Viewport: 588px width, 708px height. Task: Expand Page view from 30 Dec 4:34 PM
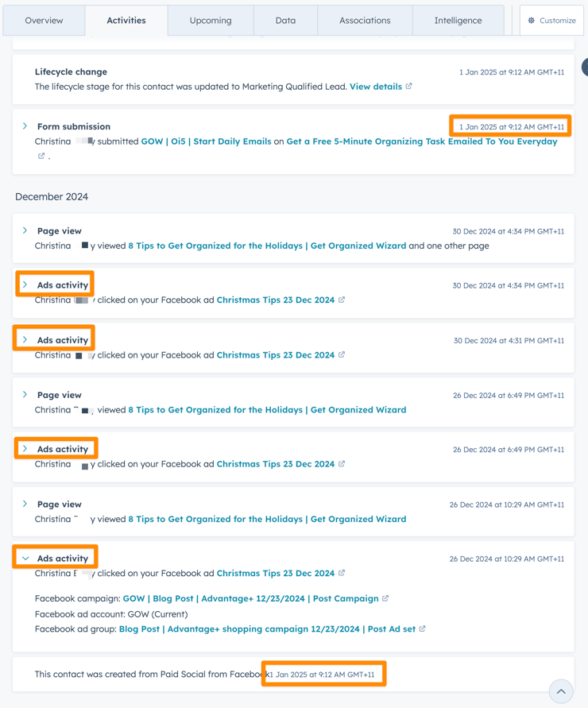click(x=25, y=230)
